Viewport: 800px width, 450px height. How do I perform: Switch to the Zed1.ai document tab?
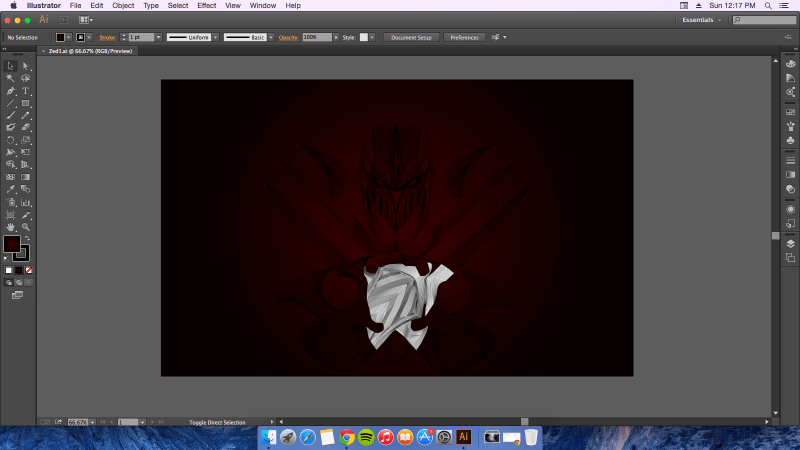pyautogui.click(x=90, y=51)
